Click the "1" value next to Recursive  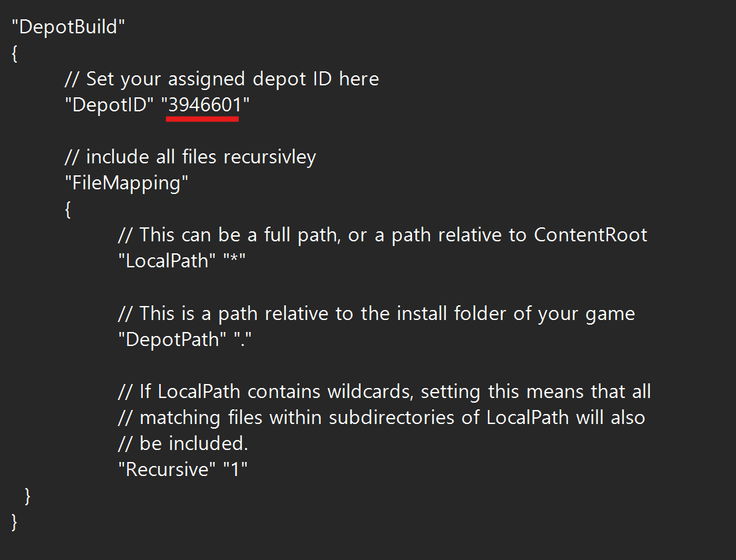coord(235,469)
